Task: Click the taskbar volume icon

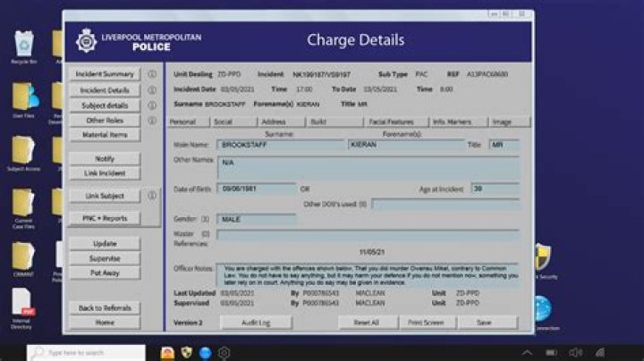Action: [x=573, y=352]
